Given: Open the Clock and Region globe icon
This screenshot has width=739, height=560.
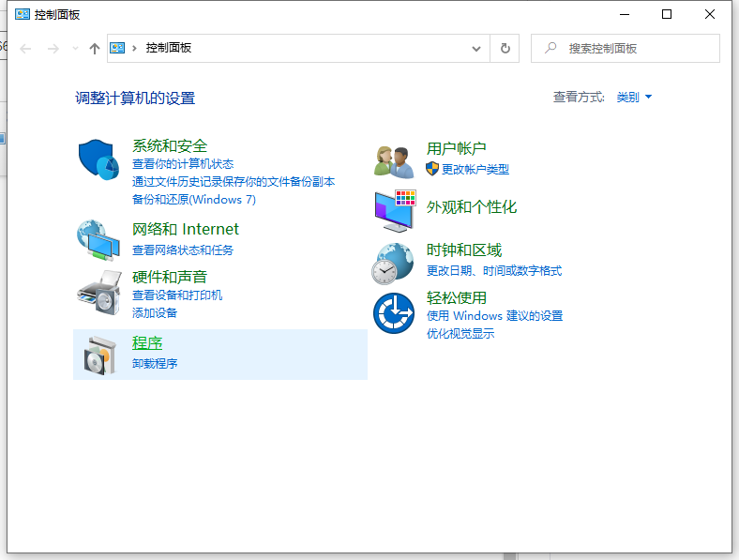Looking at the screenshot, I should pyautogui.click(x=393, y=264).
